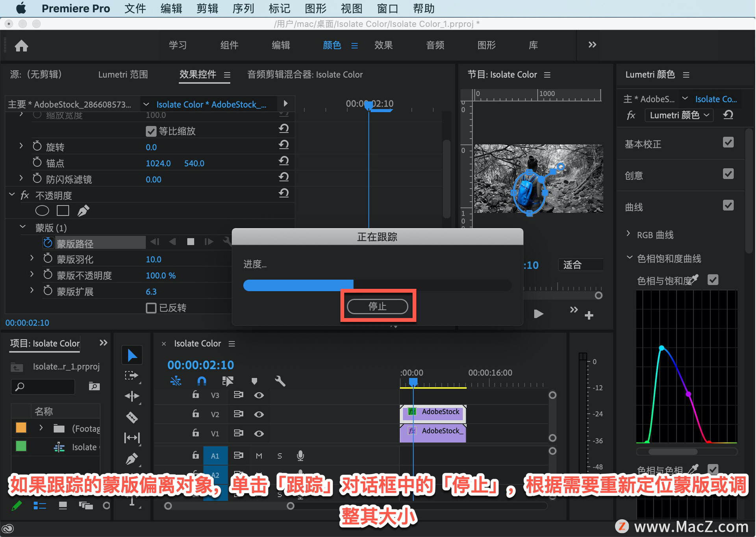Pick the free draw bezier pen mask tool
This screenshot has width=756, height=537.
83,211
